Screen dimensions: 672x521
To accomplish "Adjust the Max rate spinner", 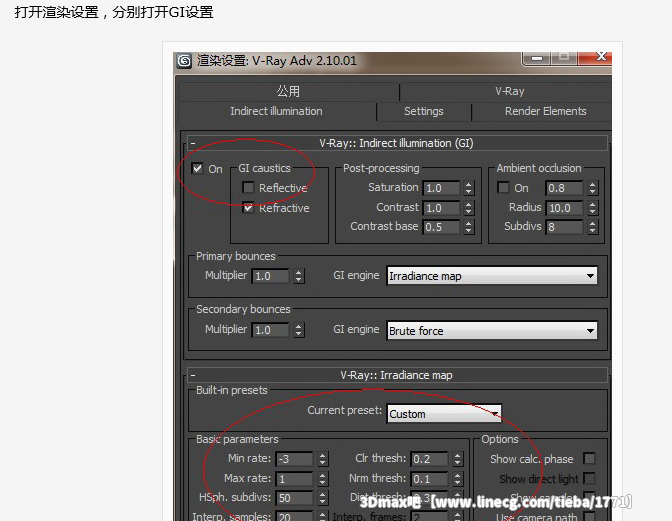I will [323, 479].
